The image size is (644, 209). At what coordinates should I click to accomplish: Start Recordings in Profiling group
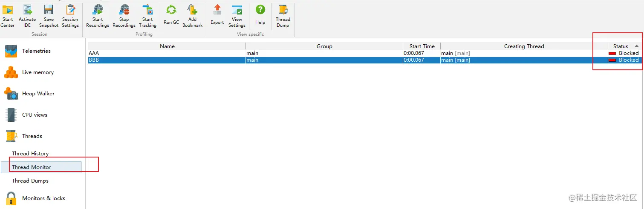tap(98, 16)
